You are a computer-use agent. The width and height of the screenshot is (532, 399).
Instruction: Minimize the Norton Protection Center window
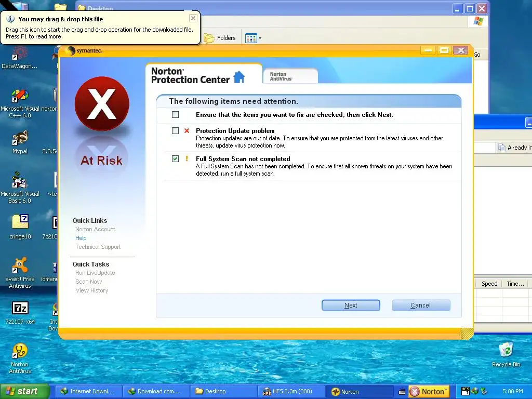point(428,50)
